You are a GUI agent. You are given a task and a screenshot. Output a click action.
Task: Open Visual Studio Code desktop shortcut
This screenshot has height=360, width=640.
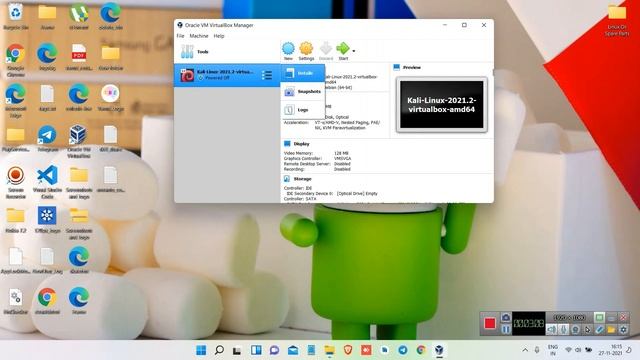(x=47, y=182)
